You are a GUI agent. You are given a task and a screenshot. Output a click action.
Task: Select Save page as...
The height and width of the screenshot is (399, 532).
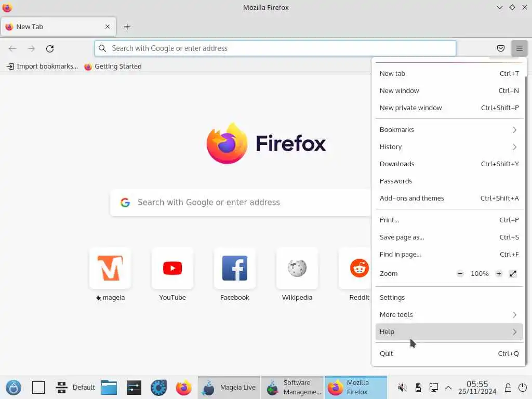click(449, 237)
